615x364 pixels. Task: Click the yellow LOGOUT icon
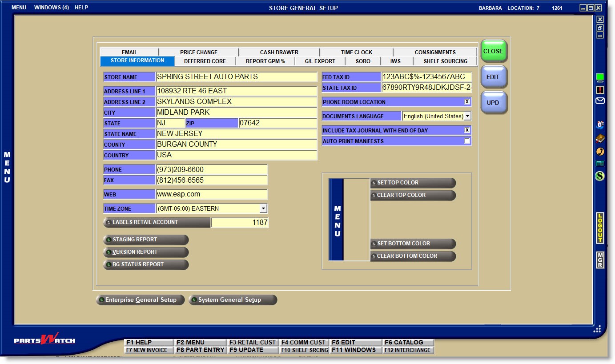point(600,228)
